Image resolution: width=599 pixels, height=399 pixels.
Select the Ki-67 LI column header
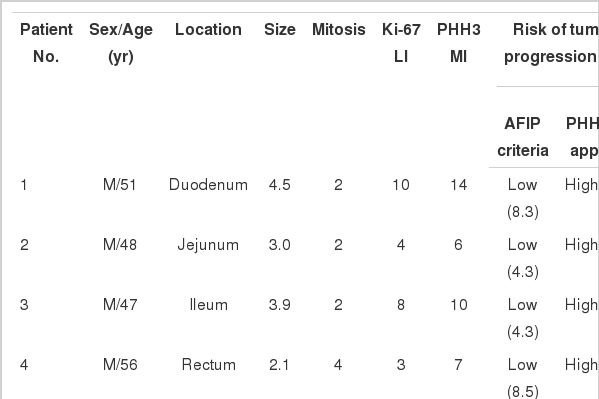pos(401,43)
